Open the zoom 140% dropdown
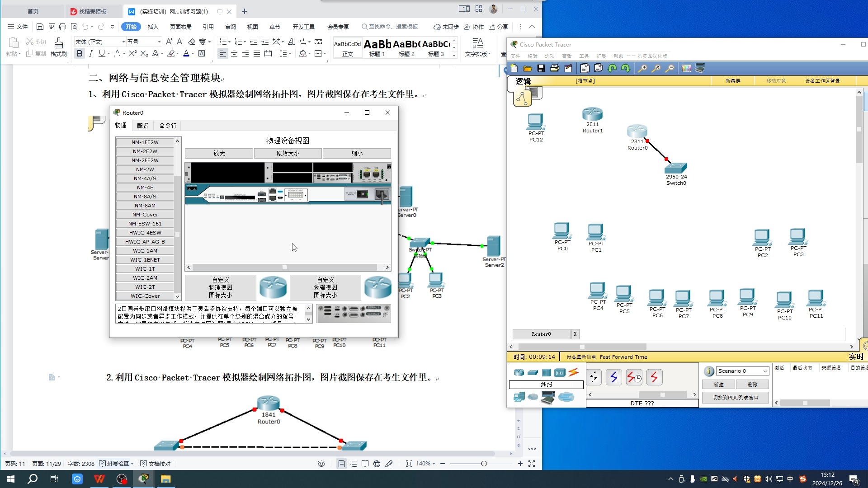 pos(434,464)
